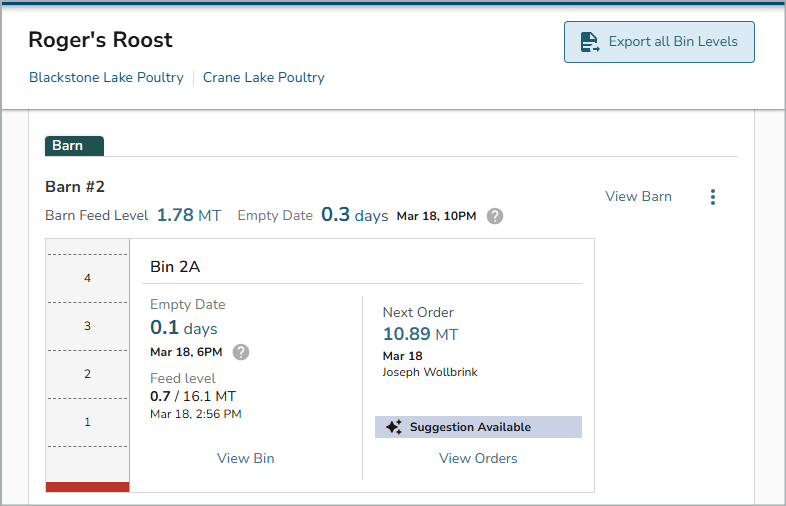Screen dimensions: 786x506
Task: Click the Bin 2A title
Action: (x=175, y=266)
